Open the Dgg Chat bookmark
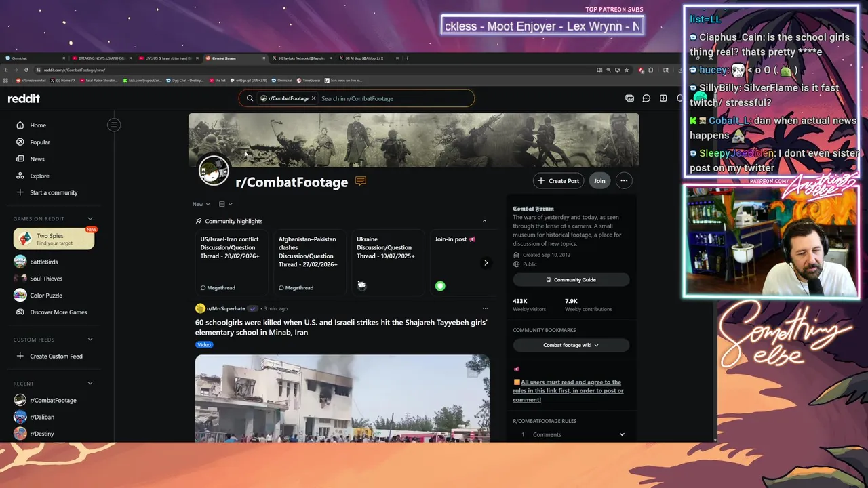 (x=184, y=81)
